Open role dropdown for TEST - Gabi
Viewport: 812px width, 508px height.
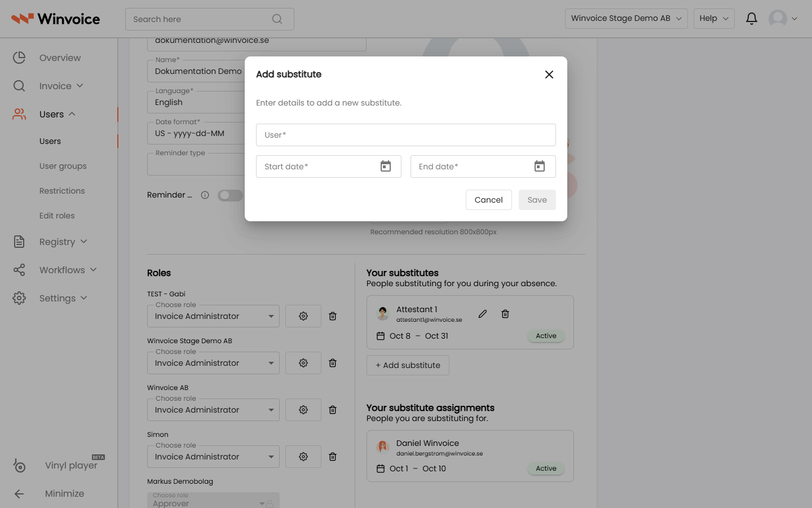(213, 316)
